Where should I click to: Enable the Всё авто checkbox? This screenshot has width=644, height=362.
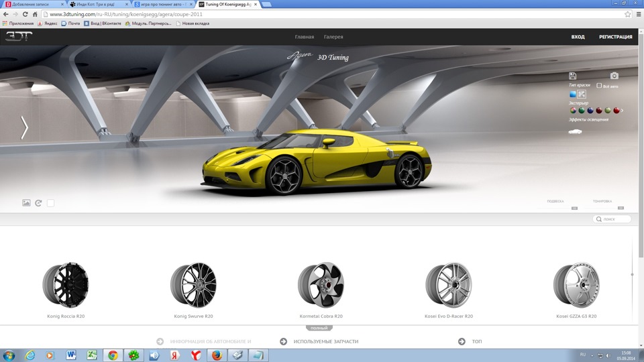point(599,85)
